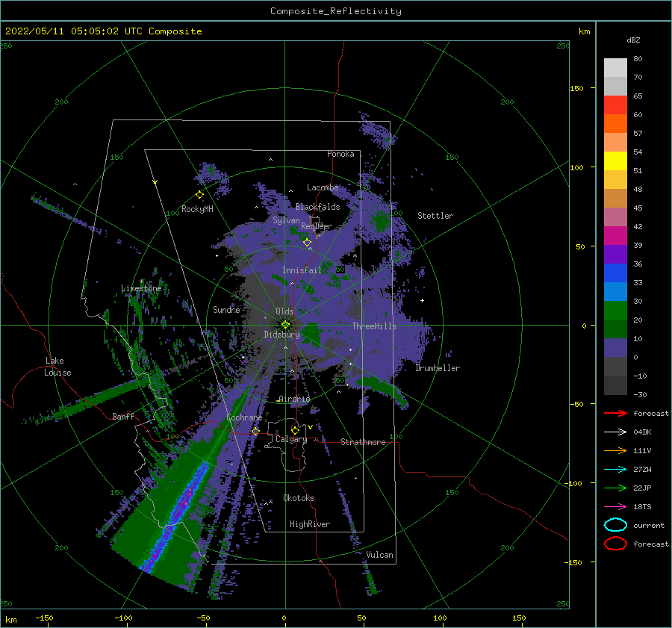Click the yellow radar-site diamond at Didsbury
Viewport: 672px width, 628px height.
(x=285, y=325)
